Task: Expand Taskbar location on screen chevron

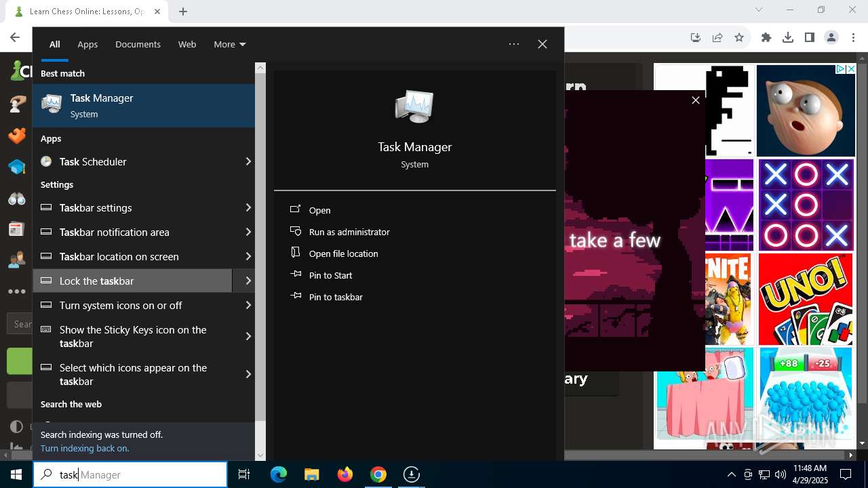Action: point(248,256)
